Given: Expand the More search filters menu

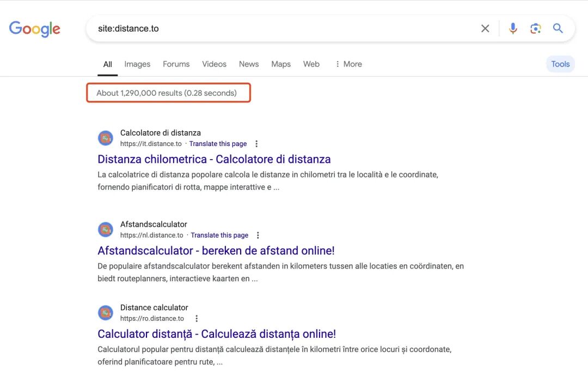Looking at the screenshot, I should coord(348,64).
